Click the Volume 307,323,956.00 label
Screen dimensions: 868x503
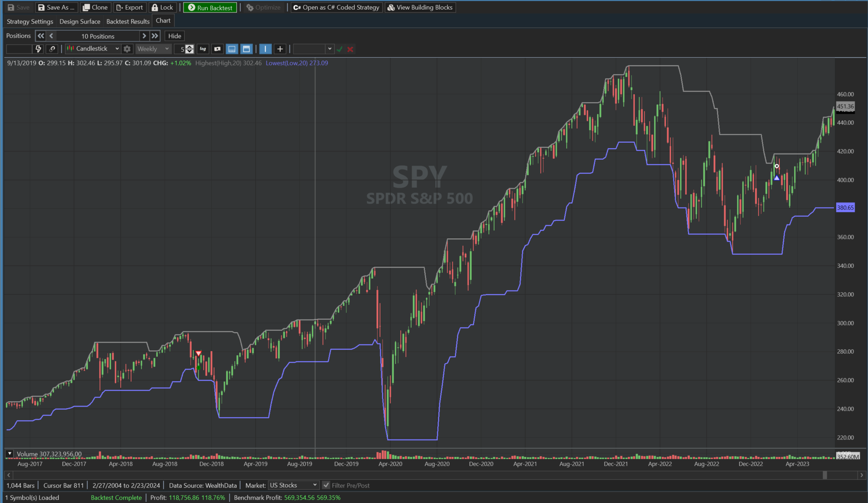point(49,454)
